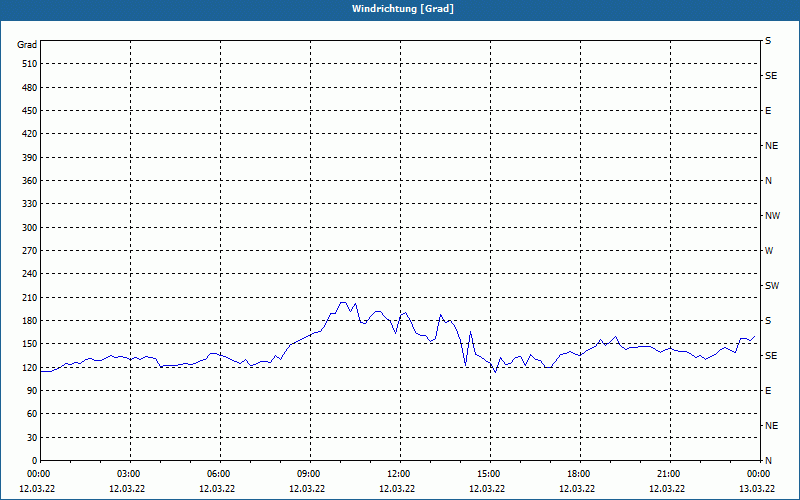Click the 03:00 time label

[130, 474]
